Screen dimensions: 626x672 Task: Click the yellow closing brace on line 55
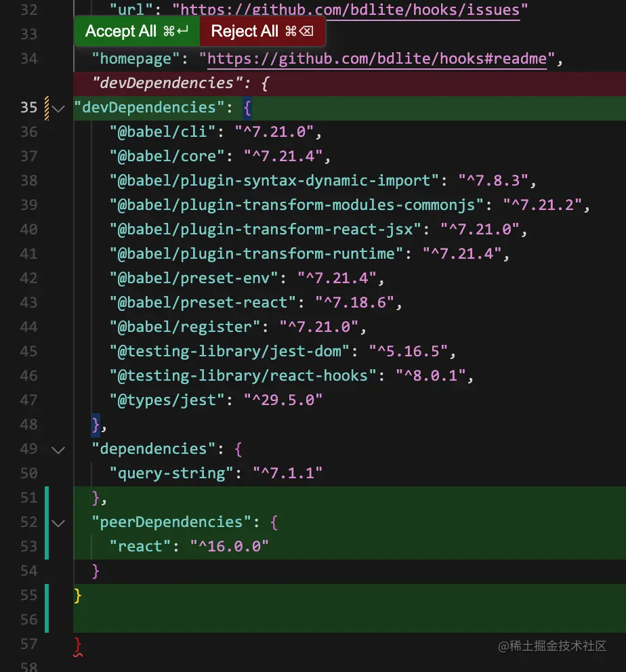point(78,595)
